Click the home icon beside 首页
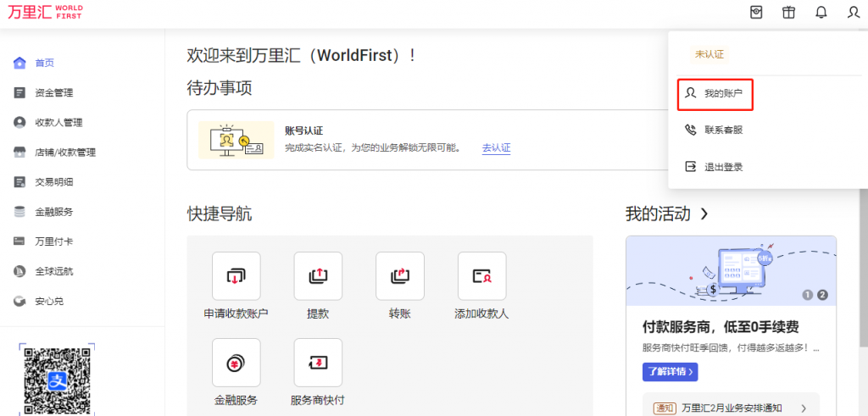 pyautogui.click(x=19, y=63)
